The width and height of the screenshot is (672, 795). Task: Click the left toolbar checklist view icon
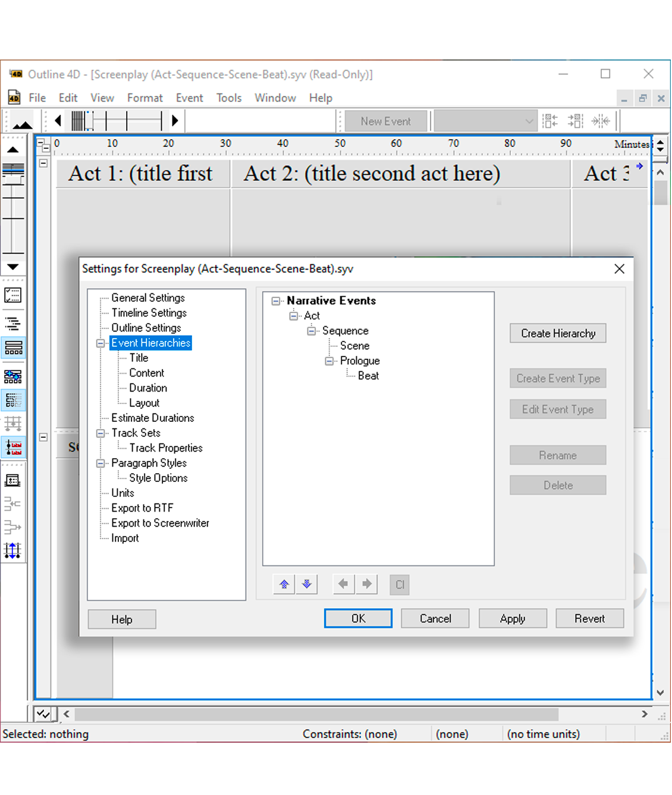click(x=13, y=295)
